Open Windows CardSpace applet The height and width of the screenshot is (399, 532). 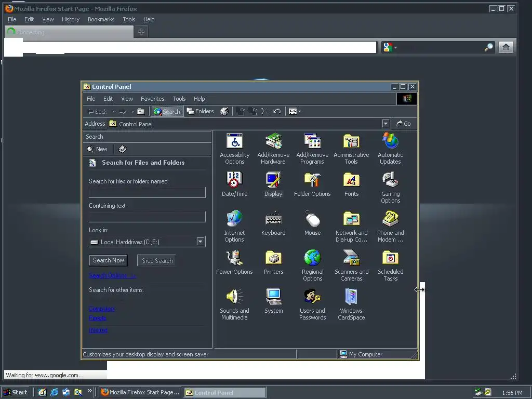351,304
